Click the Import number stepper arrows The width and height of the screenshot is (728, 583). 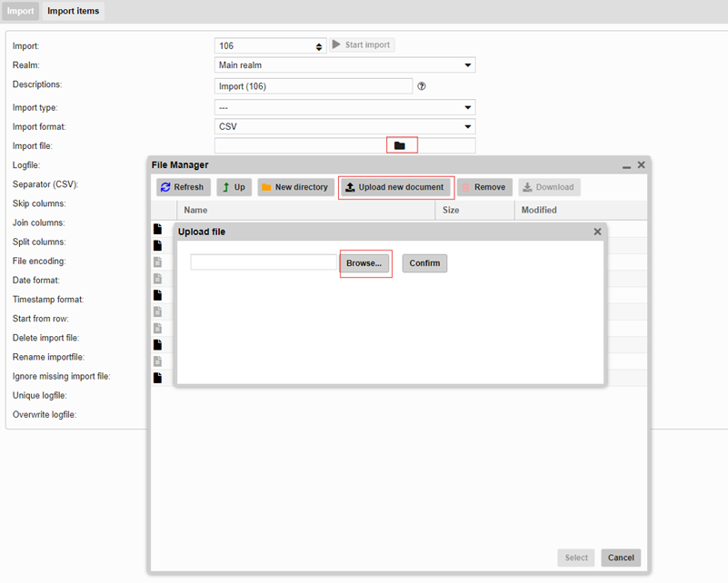319,46
